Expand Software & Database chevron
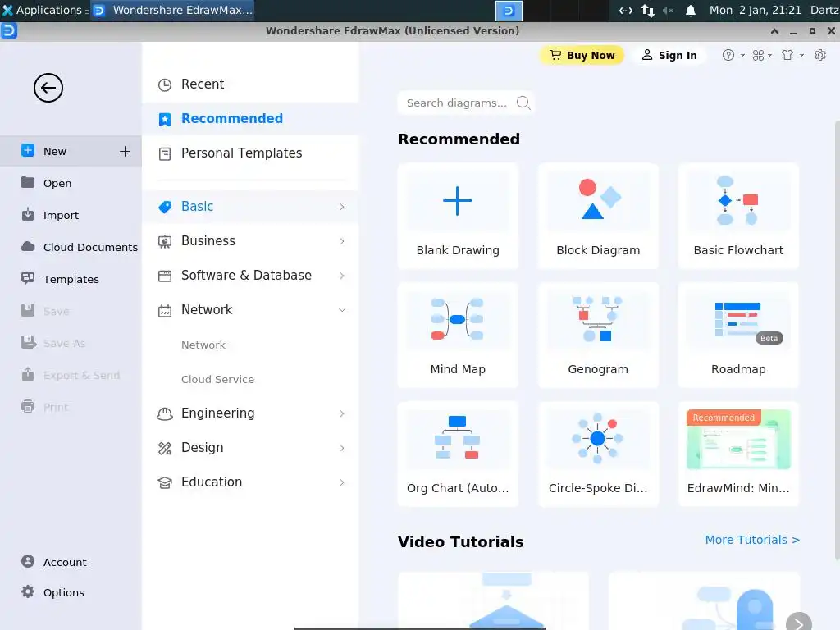 pyautogui.click(x=342, y=276)
